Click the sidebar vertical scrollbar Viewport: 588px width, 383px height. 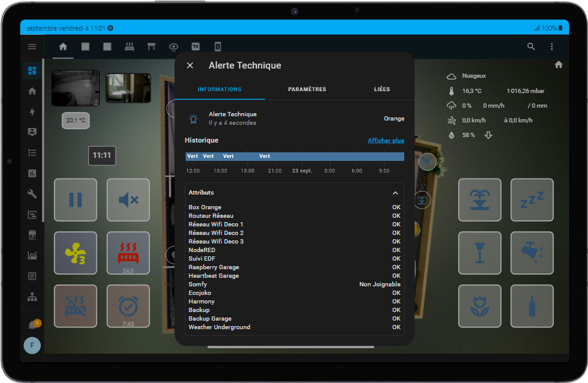pos(43,141)
